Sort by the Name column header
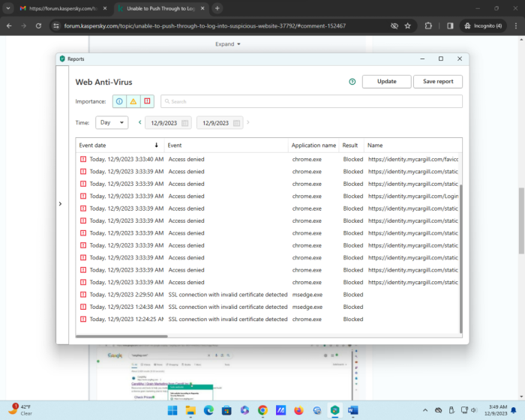 tap(412, 145)
